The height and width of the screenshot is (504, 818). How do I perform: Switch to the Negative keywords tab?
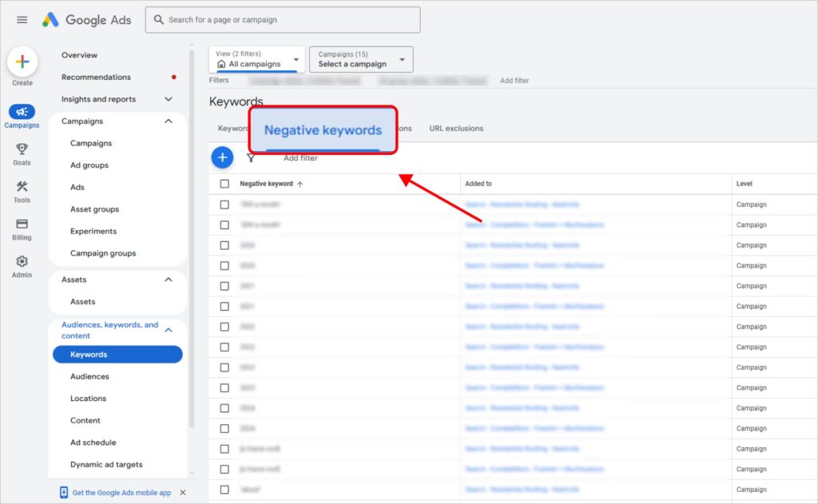click(323, 130)
